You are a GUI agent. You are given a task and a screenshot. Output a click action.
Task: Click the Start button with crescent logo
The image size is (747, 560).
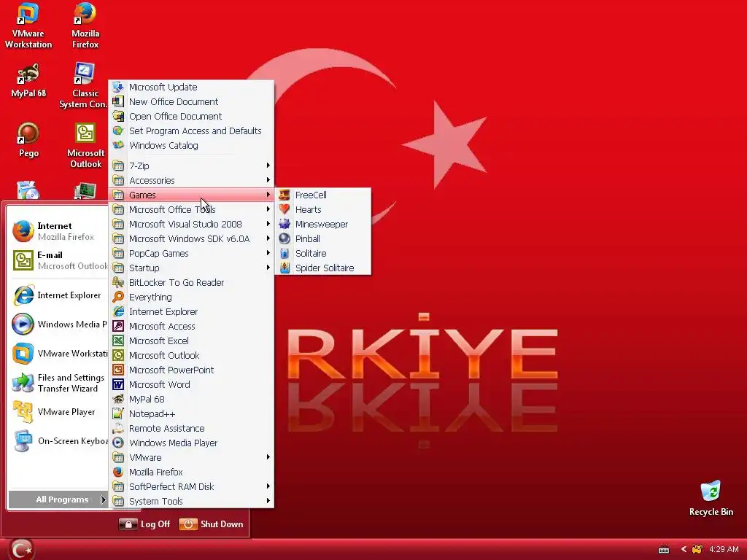[21, 550]
